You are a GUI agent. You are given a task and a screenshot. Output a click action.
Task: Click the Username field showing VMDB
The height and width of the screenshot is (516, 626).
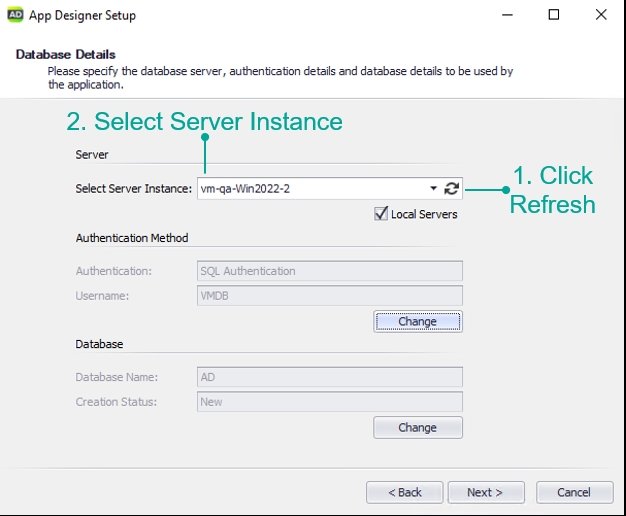[x=330, y=296]
